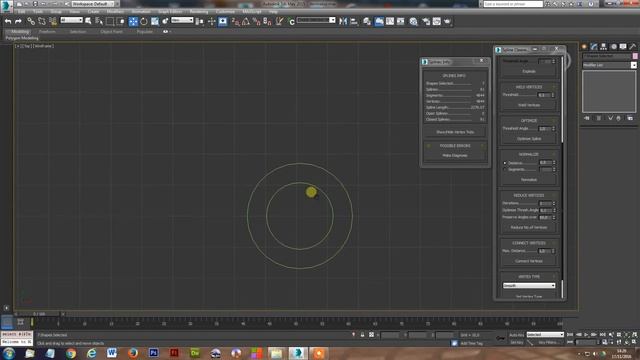Viewport: 640px width, 360px height.
Task: Click the Optimize Spline button
Action: click(x=529, y=139)
